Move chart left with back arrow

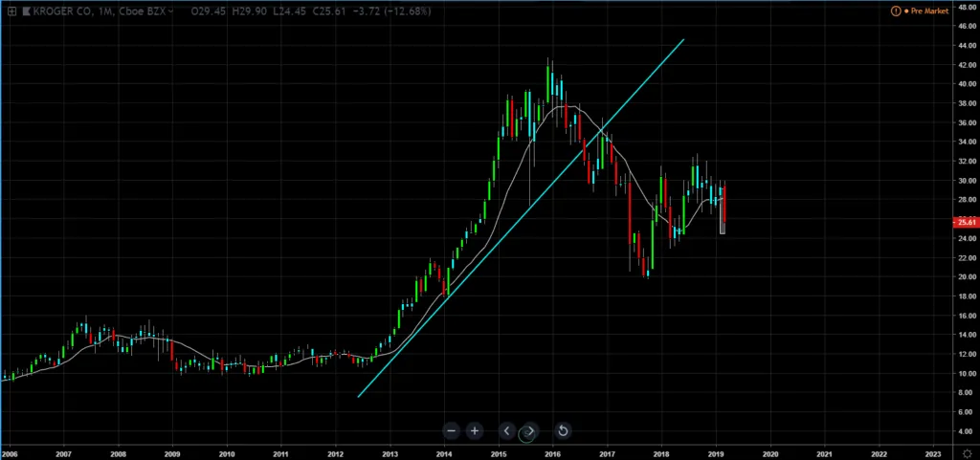coord(507,430)
